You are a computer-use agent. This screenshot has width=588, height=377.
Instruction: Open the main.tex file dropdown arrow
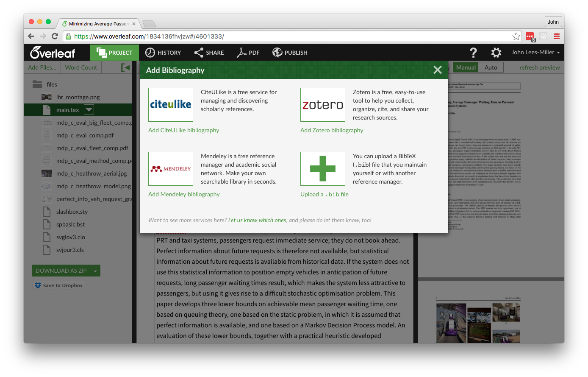[89, 110]
